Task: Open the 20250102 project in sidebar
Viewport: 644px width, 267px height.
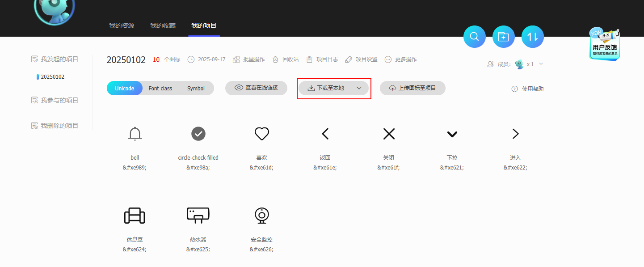Action: click(52, 77)
